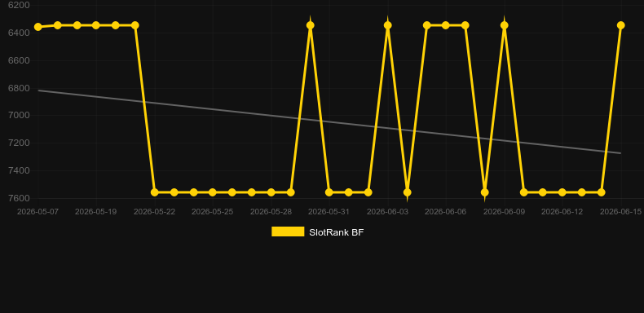Select the data point above 2026-05-25
The height and width of the screenshot is (313, 644).
212,192
